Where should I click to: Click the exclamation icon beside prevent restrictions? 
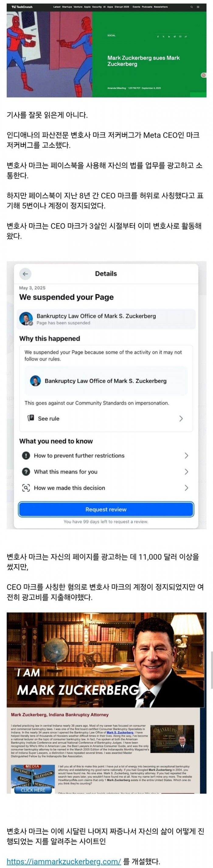(x=26, y=456)
